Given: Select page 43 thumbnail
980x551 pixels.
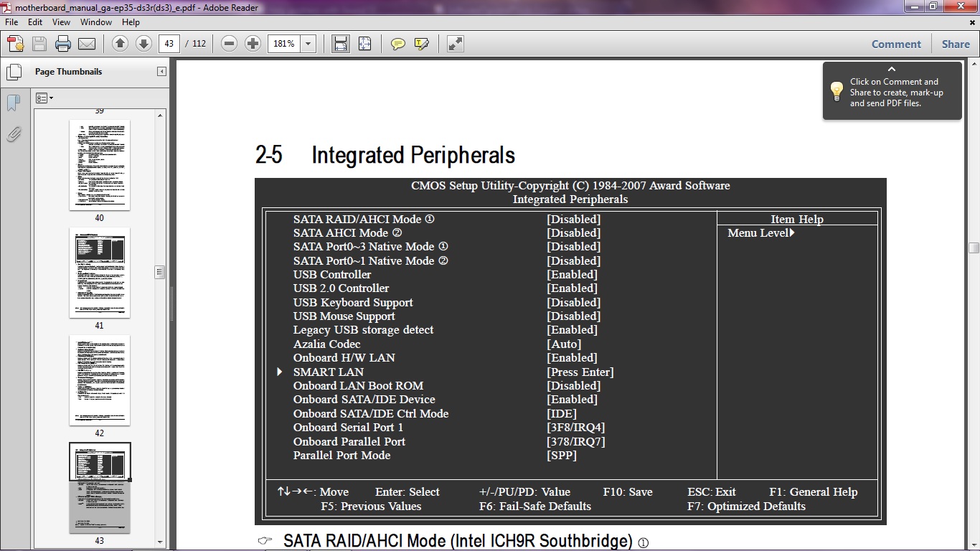Looking at the screenshot, I should pos(100,488).
